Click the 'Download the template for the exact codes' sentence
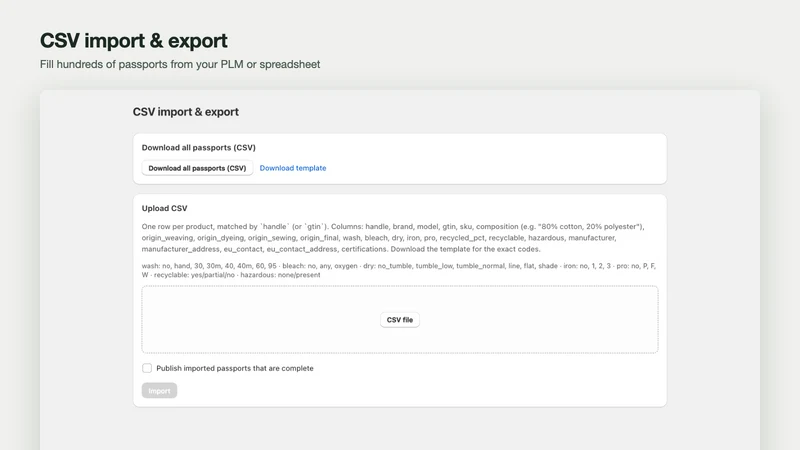The height and width of the screenshot is (450, 800). pyautogui.click(x=465, y=249)
